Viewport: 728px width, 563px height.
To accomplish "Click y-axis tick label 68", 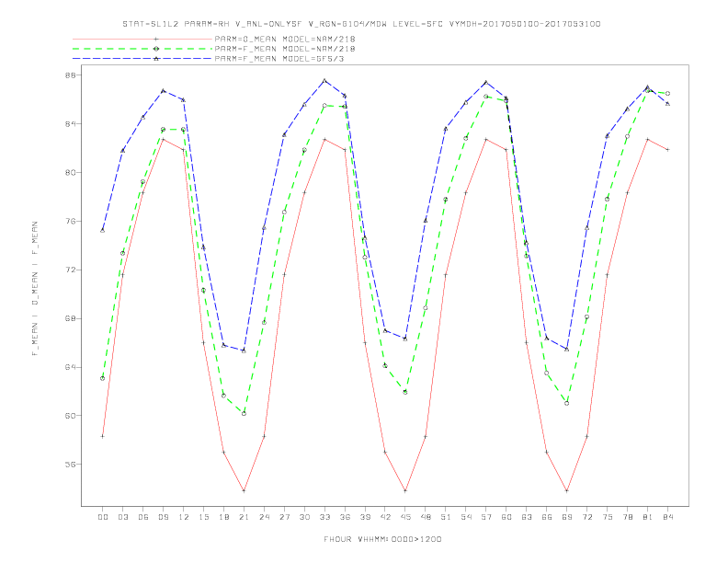I will coord(70,318).
